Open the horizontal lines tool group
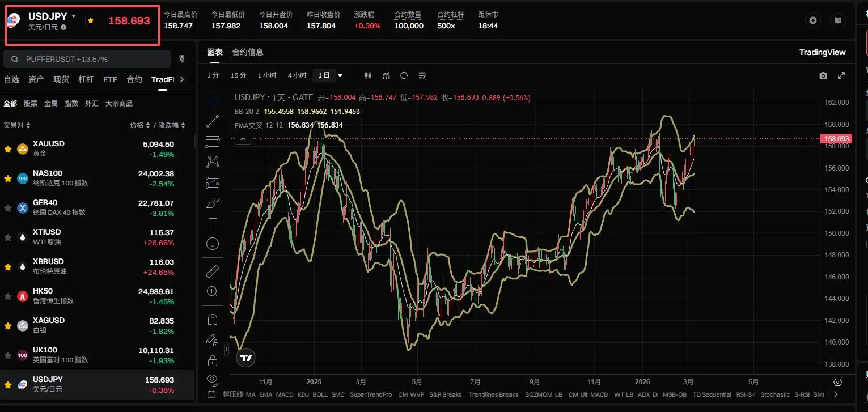 pos(213,141)
